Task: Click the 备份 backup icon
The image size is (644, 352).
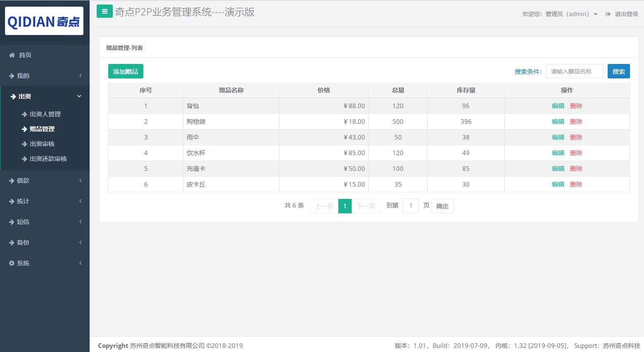Action: 12,242
